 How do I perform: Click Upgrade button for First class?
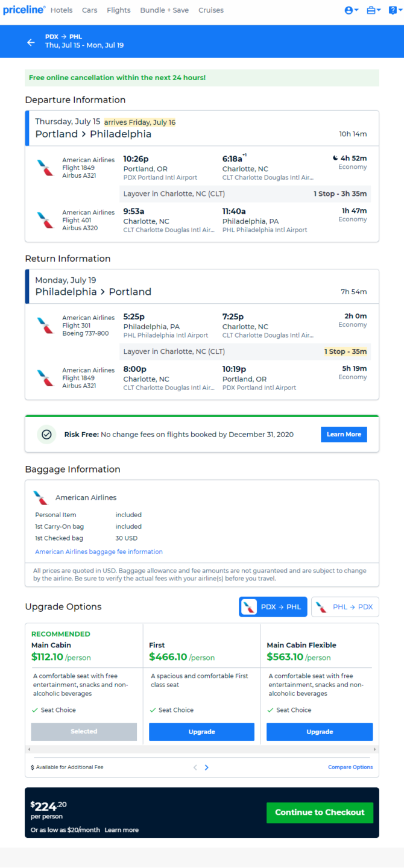coord(201,732)
